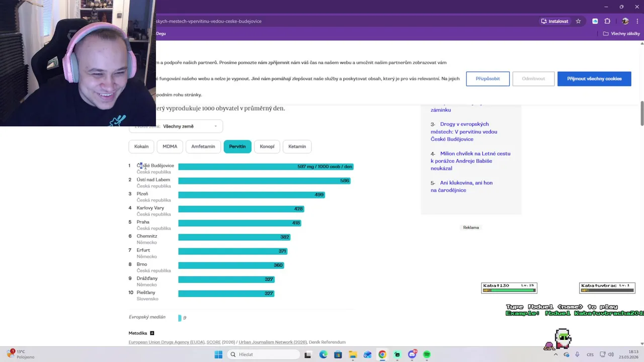Click the microphone tray icon
This screenshot has width=644, height=362.
click(577, 354)
